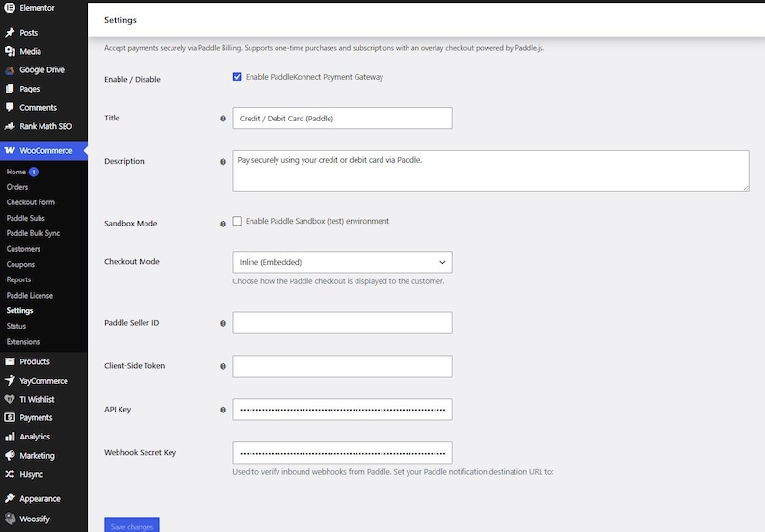
Task: Click the Woostify icon in sidebar
Action: (x=10, y=519)
